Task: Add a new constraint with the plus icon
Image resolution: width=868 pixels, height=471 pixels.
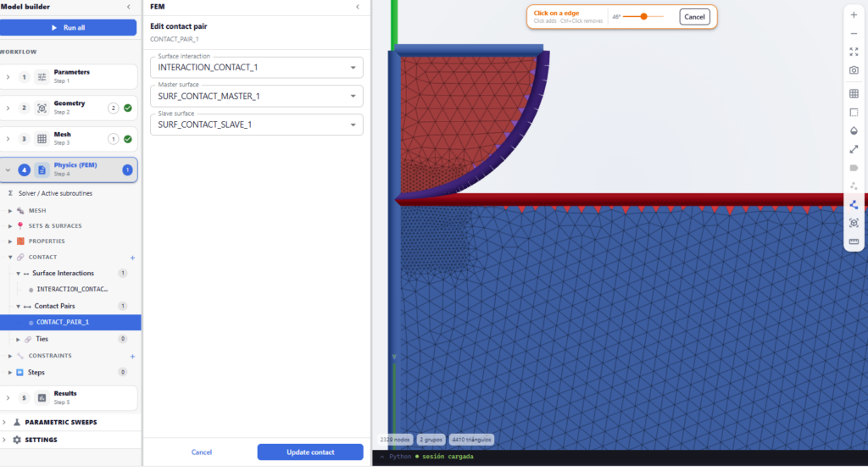Action: pyautogui.click(x=132, y=357)
